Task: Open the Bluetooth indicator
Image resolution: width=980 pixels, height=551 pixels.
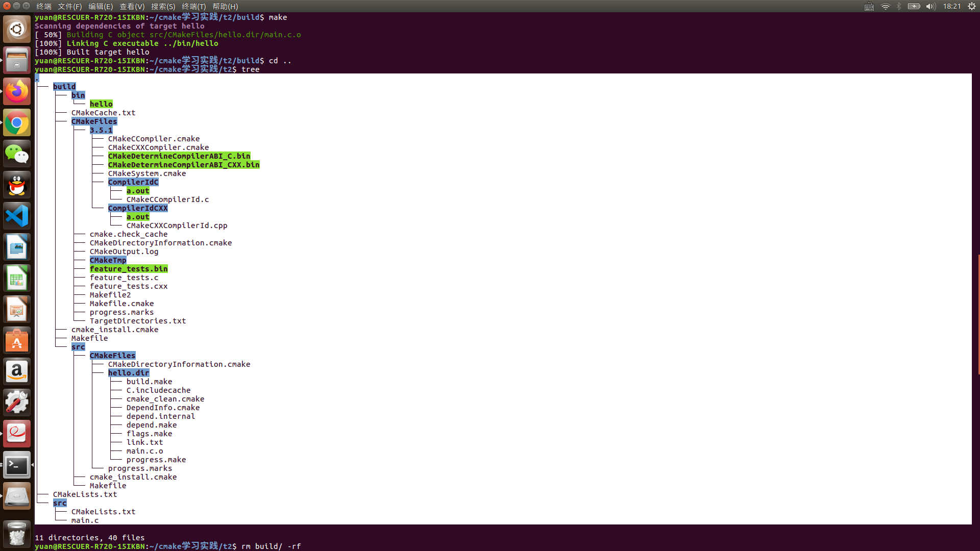Action: pos(899,6)
